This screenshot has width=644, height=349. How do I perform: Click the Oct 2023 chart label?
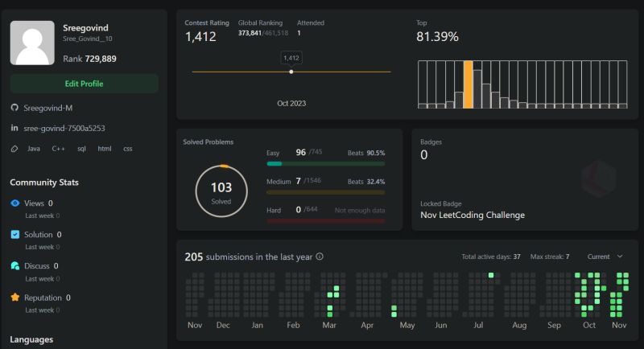[x=291, y=104]
